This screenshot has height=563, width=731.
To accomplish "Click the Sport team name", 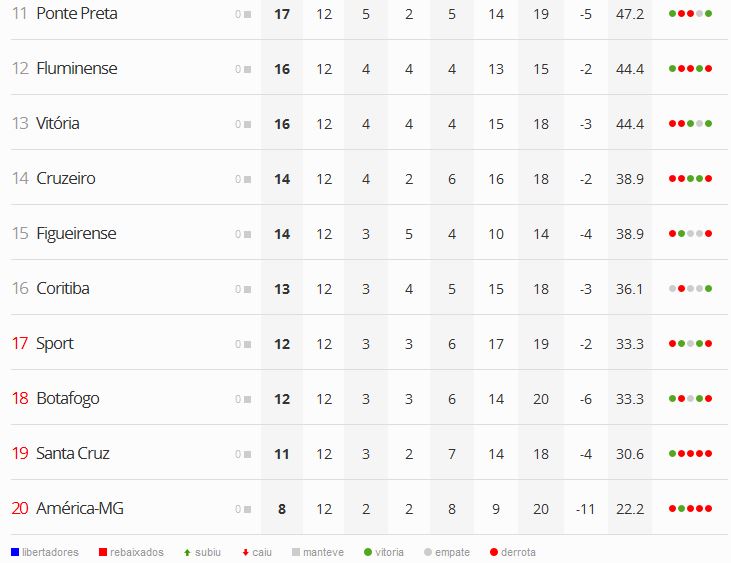I will click(55, 343).
